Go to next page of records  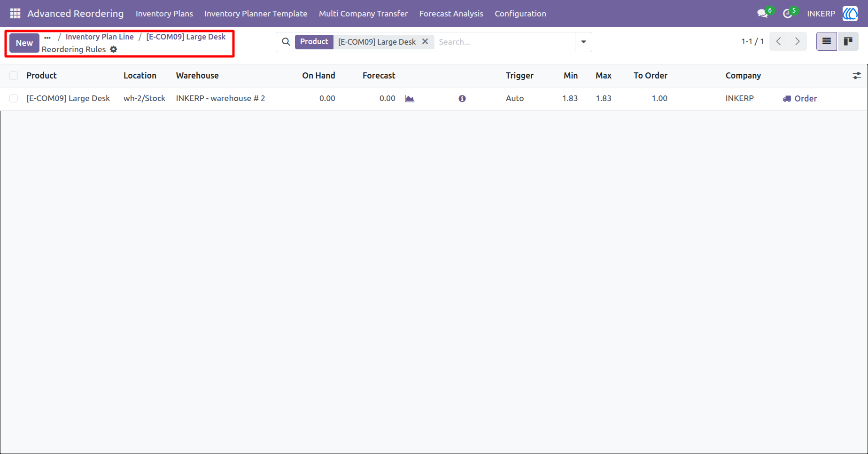point(798,41)
